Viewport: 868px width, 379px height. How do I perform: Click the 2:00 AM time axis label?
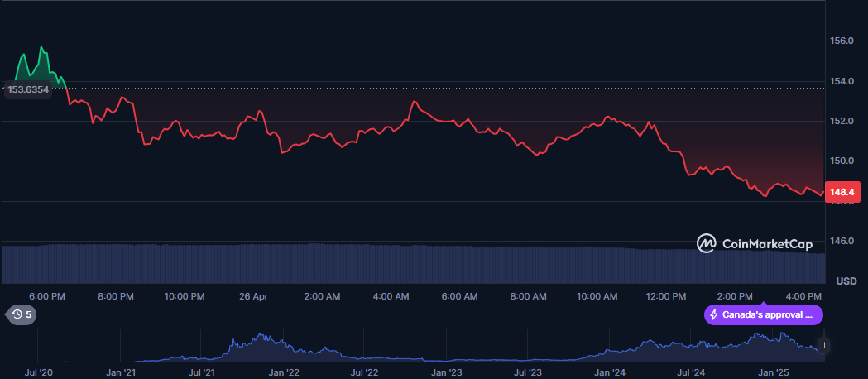click(322, 296)
